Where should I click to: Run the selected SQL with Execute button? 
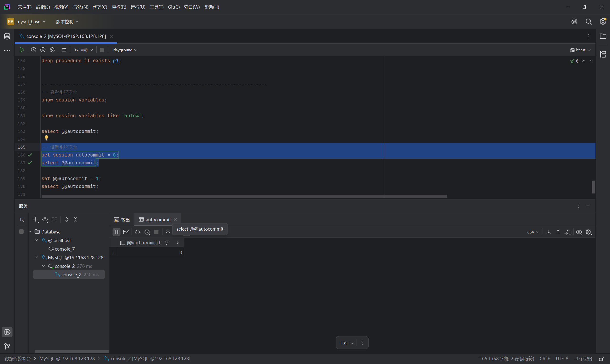(x=22, y=50)
